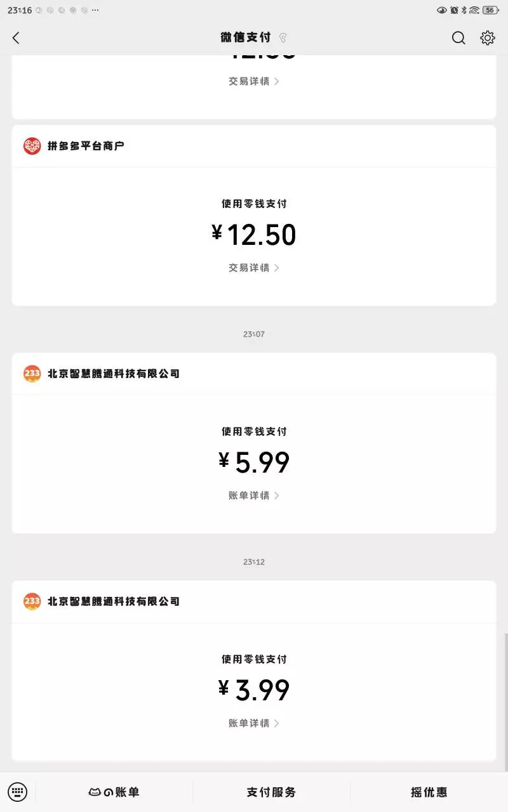Tap the back arrow icon
The width and height of the screenshot is (508, 812).
tap(17, 38)
